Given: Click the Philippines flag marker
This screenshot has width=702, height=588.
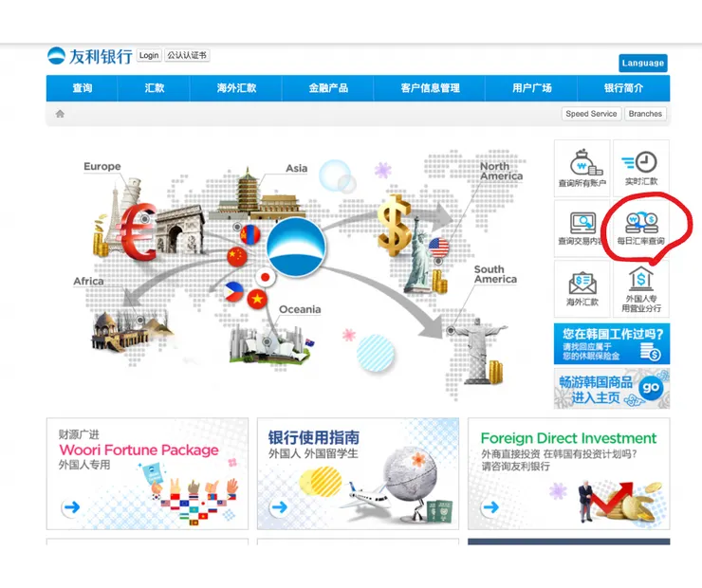Looking at the screenshot, I should tap(233, 292).
